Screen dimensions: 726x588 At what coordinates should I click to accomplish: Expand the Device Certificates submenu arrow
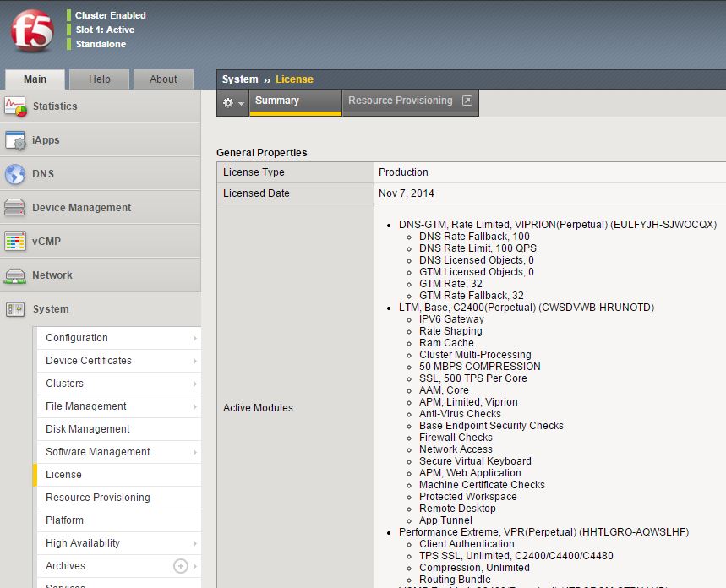coord(195,361)
